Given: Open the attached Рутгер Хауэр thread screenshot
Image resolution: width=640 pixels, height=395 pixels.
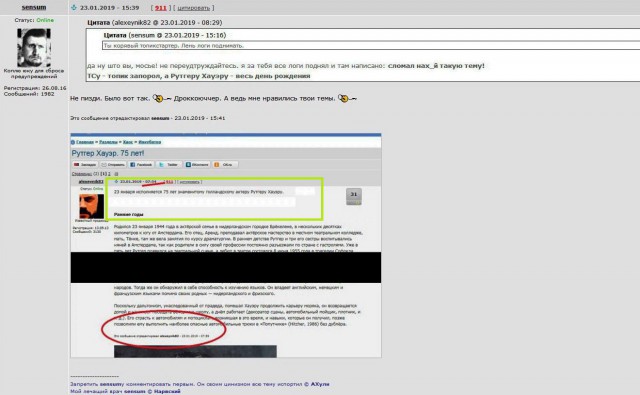Looking at the screenshot, I should (226, 245).
